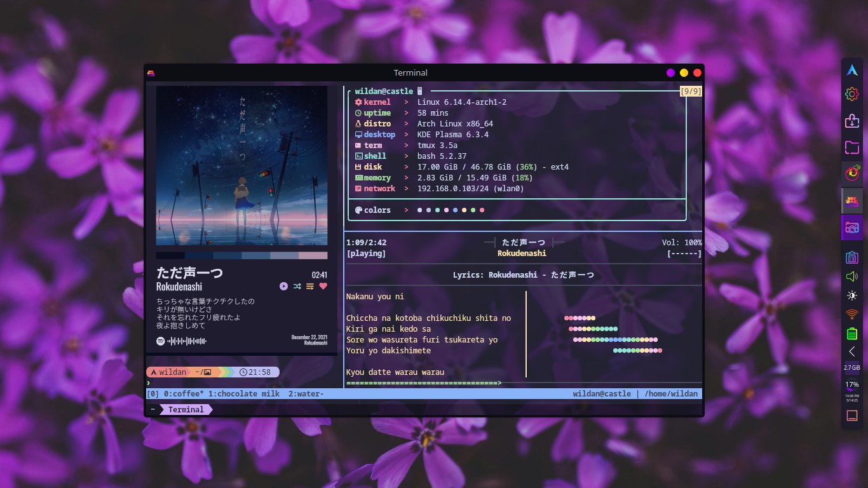868x488 pixels.
Task: Click the lyric line "Nakanu you ni"
Action: [x=375, y=297]
